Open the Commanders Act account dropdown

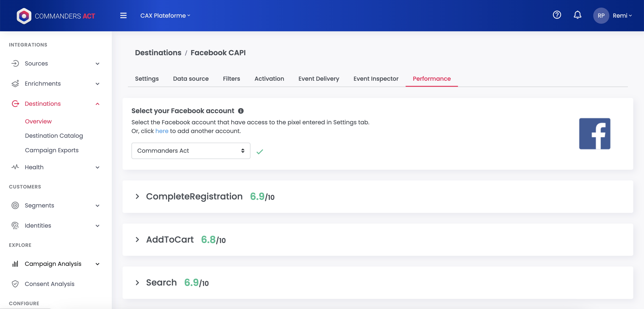pyautogui.click(x=191, y=151)
